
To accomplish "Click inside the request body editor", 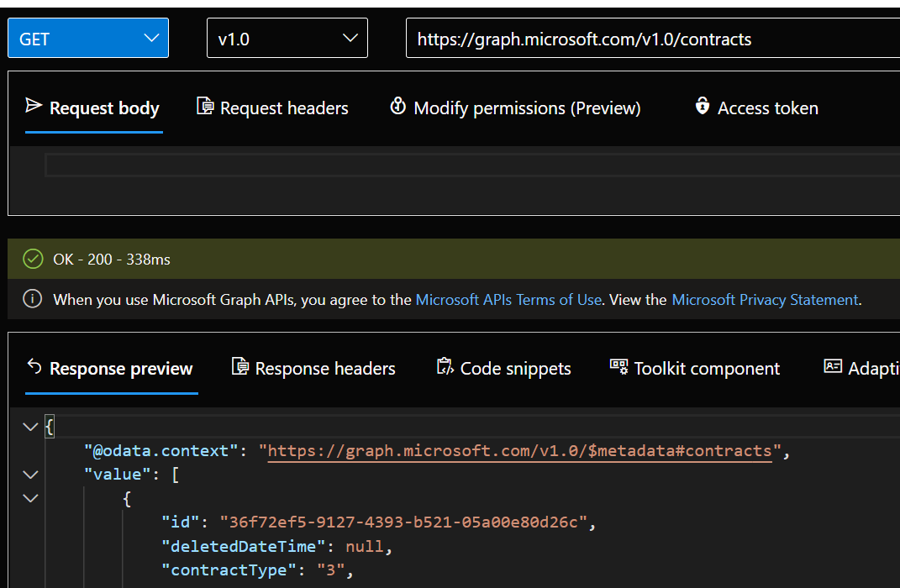I will 472,165.
